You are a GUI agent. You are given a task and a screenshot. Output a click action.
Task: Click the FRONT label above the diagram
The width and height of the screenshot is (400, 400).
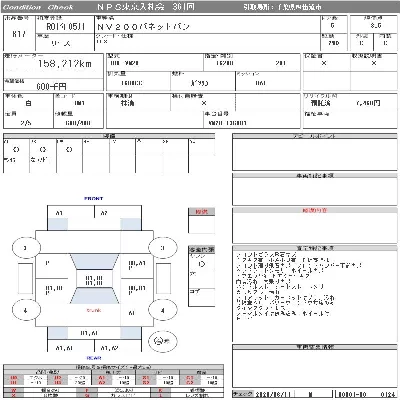[x=94, y=199]
